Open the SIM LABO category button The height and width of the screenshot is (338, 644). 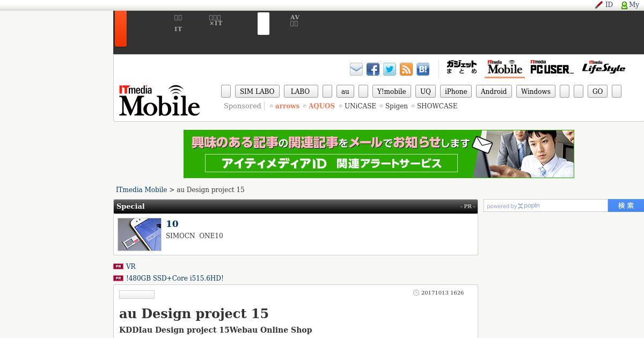[257, 91]
